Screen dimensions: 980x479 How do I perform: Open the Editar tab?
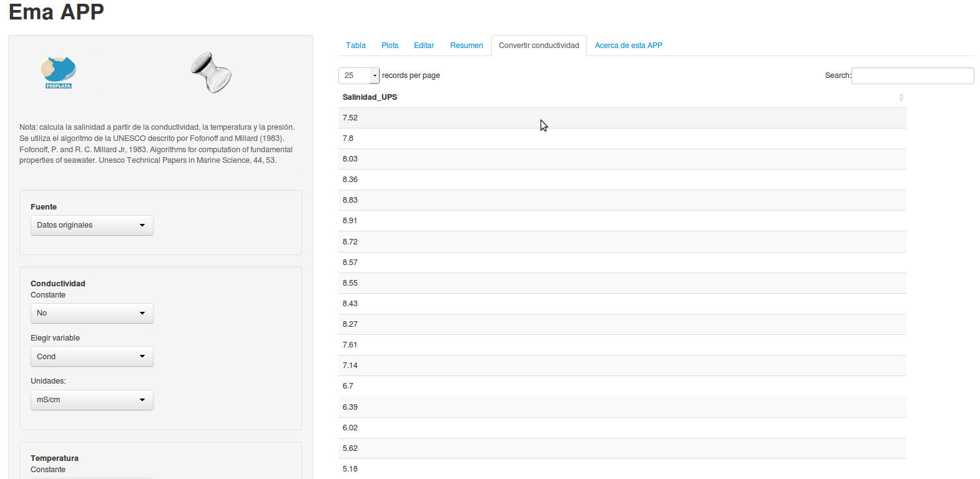coord(424,46)
